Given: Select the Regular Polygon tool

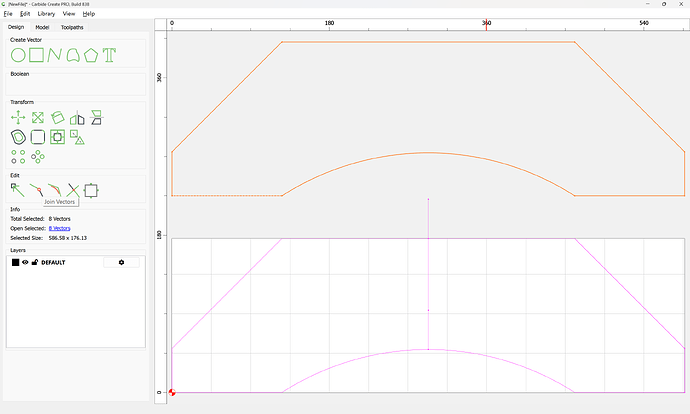Looking at the screenshot, I should point(91,54).
